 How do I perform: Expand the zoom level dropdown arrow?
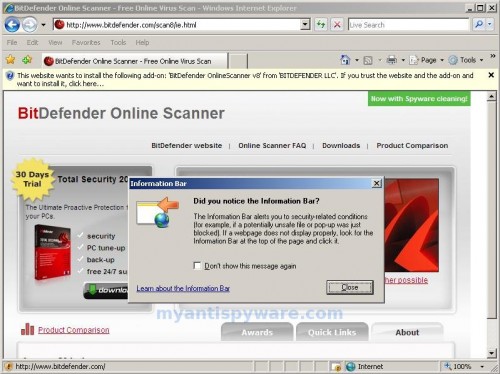point(482,367)
